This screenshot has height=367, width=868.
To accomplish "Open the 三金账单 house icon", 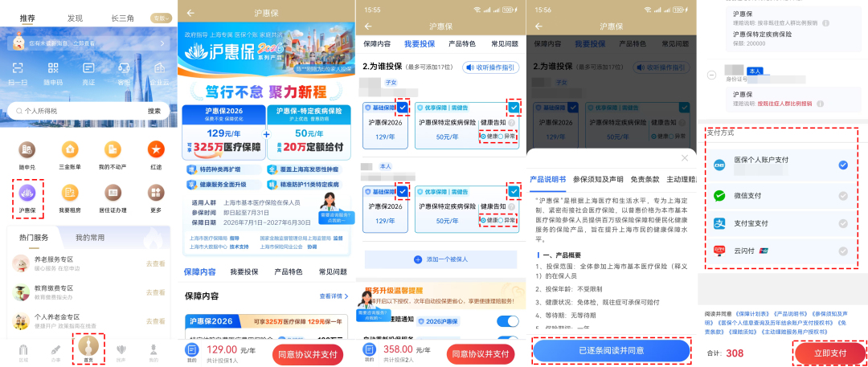I will [x=70, y=149].
